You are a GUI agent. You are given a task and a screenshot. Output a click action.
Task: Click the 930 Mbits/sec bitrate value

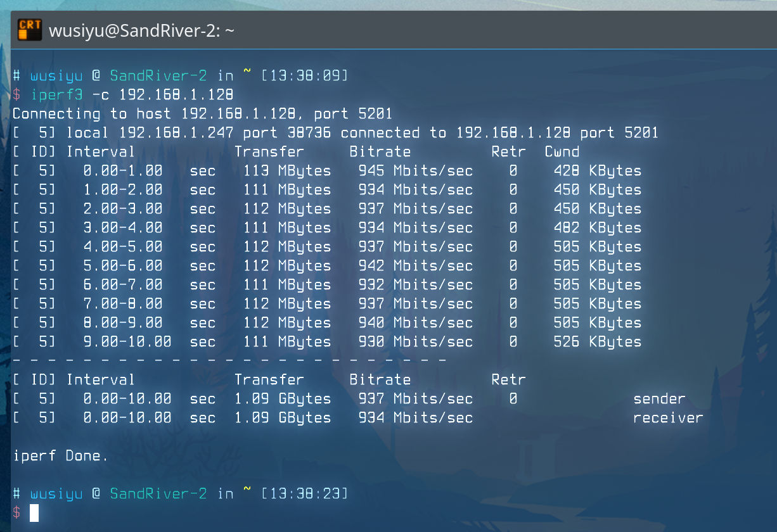416,342
